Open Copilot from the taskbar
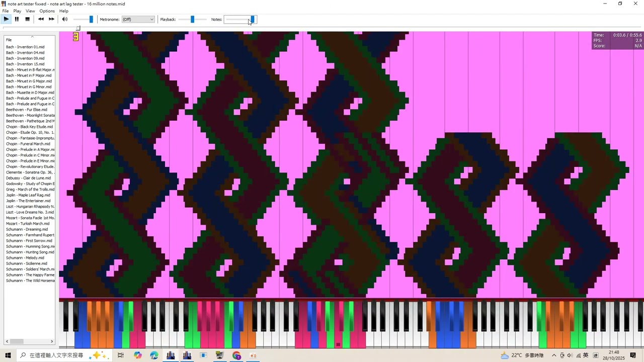The width and height of the screenshot is (644, 362). [138, 355]
